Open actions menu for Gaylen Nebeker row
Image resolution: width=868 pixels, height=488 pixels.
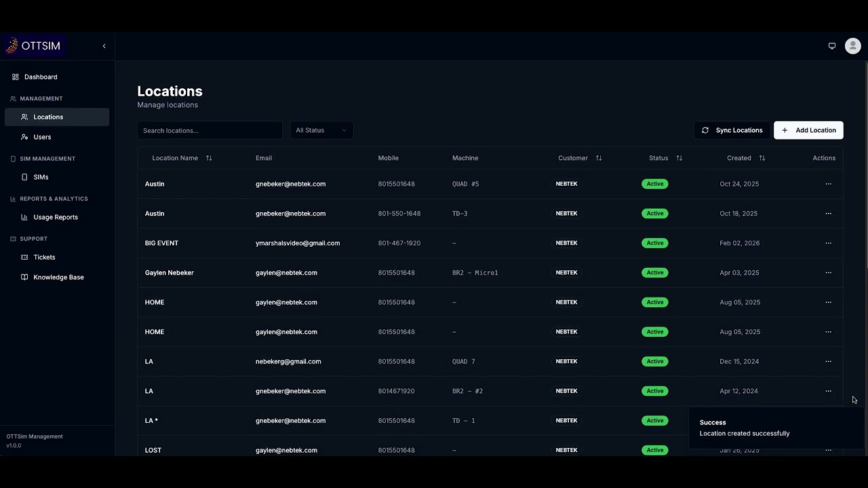(x=828, y=272)
